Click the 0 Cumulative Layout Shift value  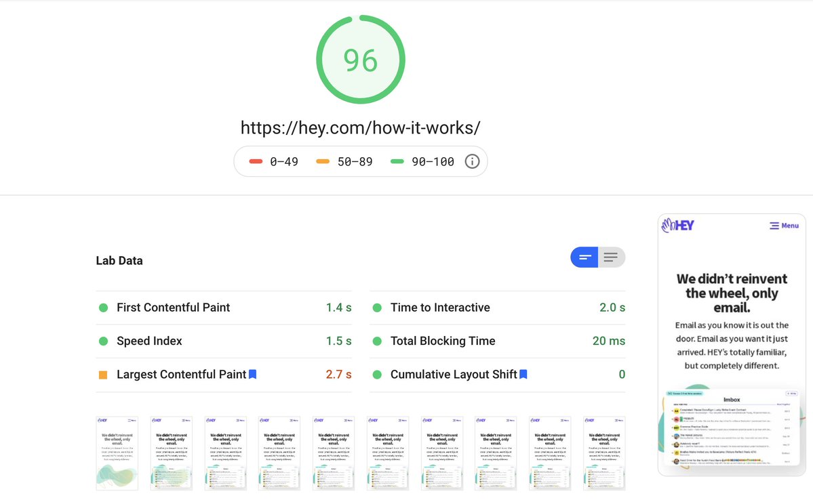coord(622,375)
